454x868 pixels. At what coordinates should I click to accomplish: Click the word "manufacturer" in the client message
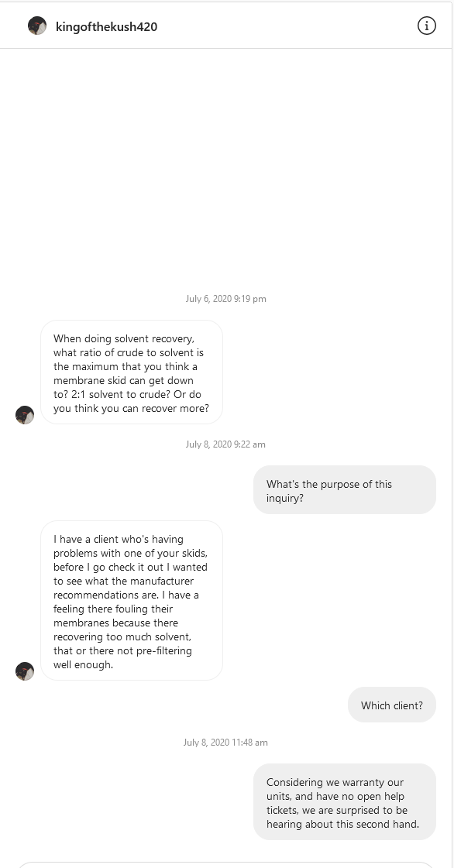(x=156, y=582)
